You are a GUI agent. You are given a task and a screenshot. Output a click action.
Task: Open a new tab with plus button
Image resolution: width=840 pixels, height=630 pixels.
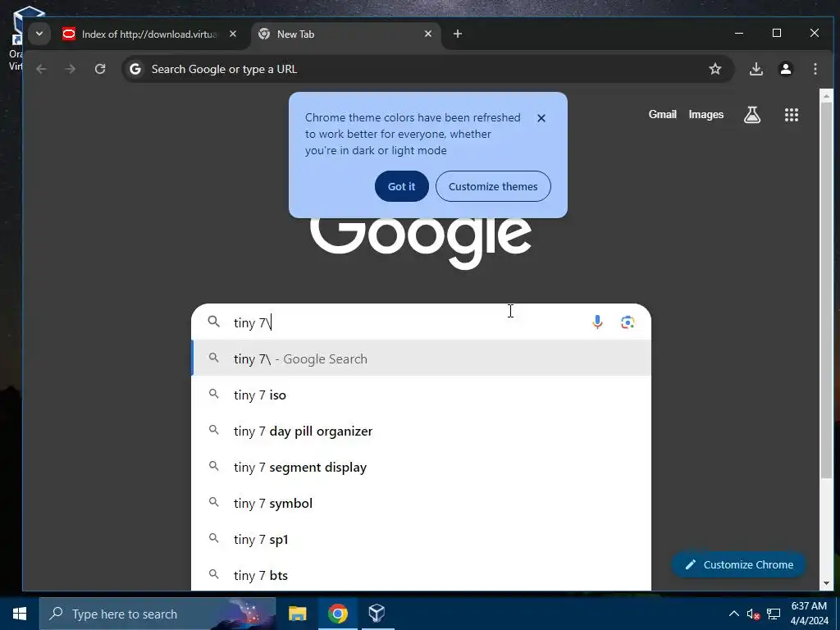click(x=458, y=34)
